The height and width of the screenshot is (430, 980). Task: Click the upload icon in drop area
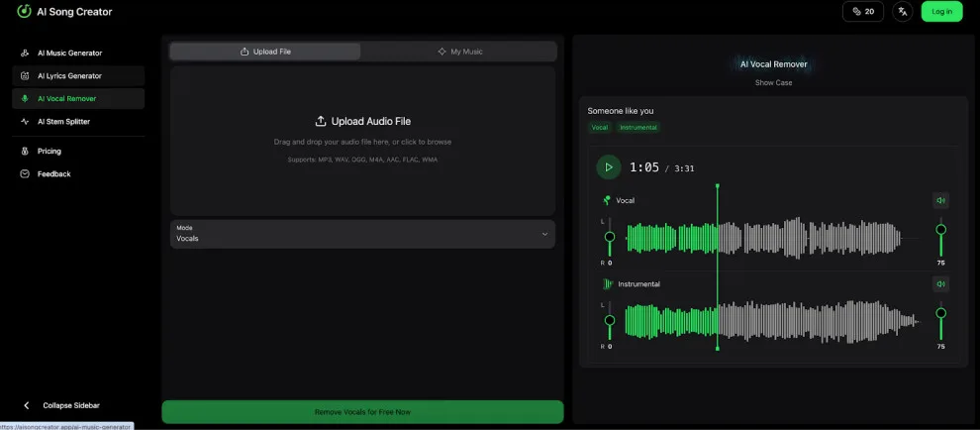click(321, 122)
